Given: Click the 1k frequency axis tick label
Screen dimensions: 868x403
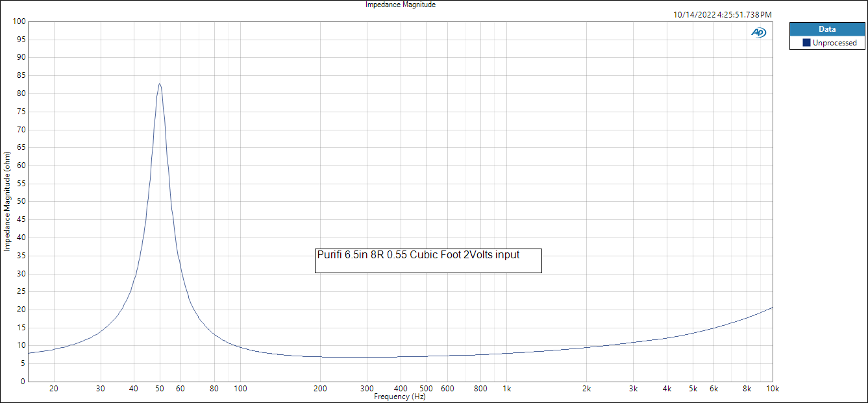Looking at the screenshot, I should [507, 389].
